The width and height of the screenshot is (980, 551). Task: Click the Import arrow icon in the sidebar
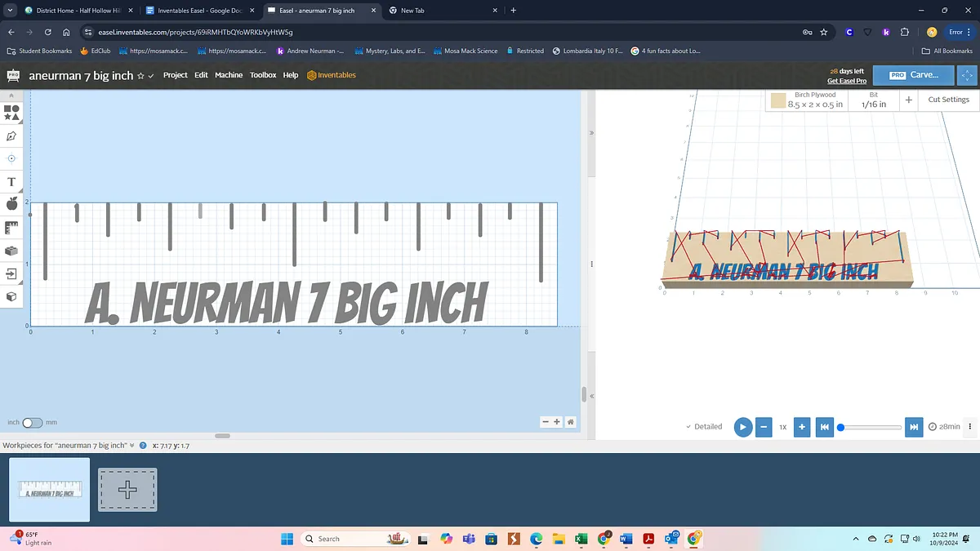point(11,274)
